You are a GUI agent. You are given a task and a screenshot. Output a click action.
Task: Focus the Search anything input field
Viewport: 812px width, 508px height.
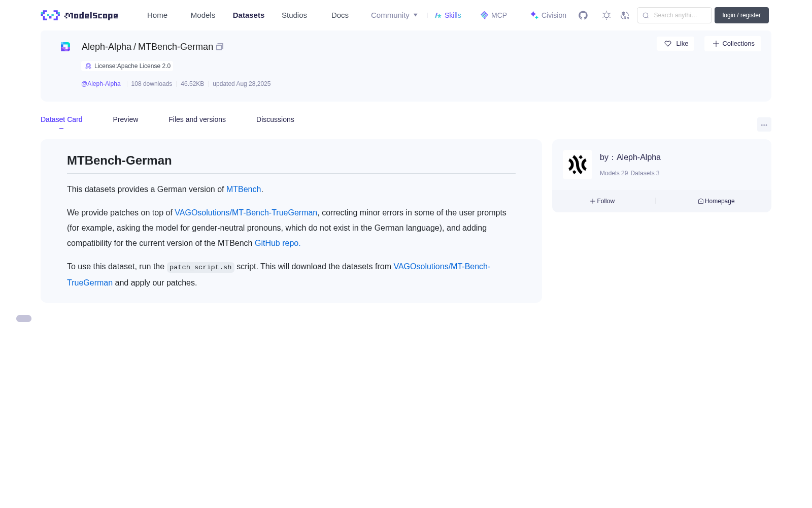tap(674, 15)
